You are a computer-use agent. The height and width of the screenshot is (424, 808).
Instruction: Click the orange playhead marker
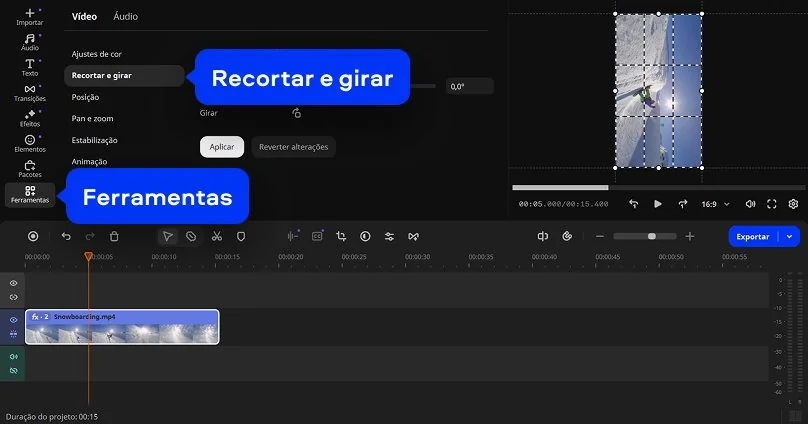click(x=89, y=256)
